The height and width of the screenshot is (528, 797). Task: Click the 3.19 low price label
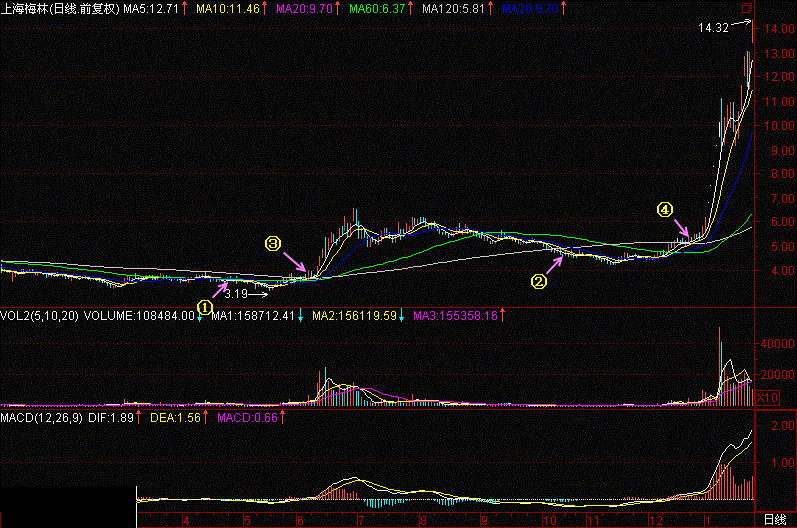(235, 294)
